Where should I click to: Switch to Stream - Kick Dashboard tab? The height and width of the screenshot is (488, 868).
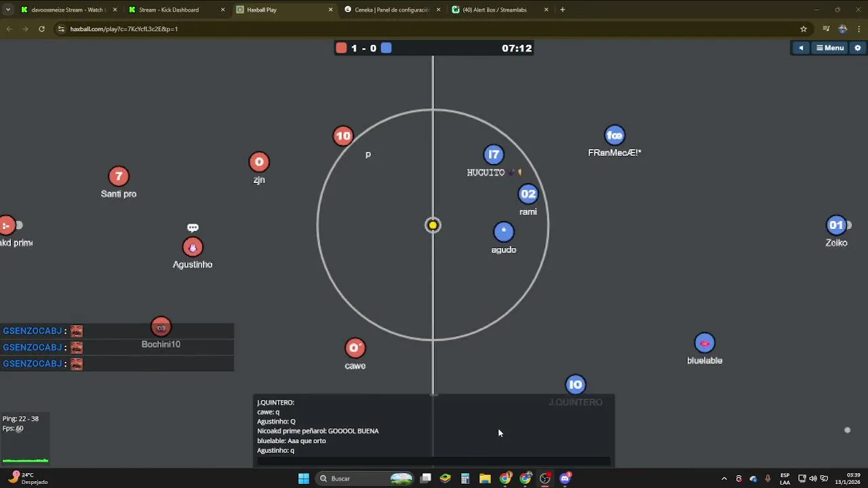coord(175,9)
